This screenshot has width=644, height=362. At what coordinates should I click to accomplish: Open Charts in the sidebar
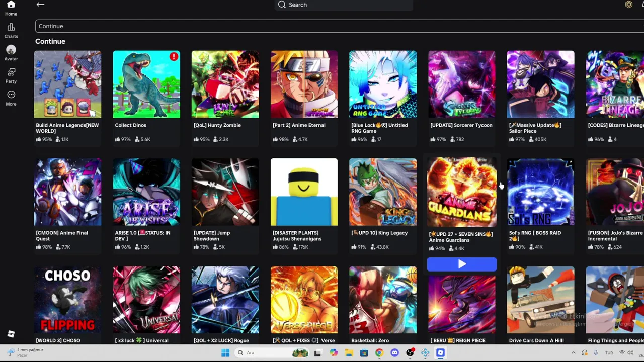pos(11,31)
